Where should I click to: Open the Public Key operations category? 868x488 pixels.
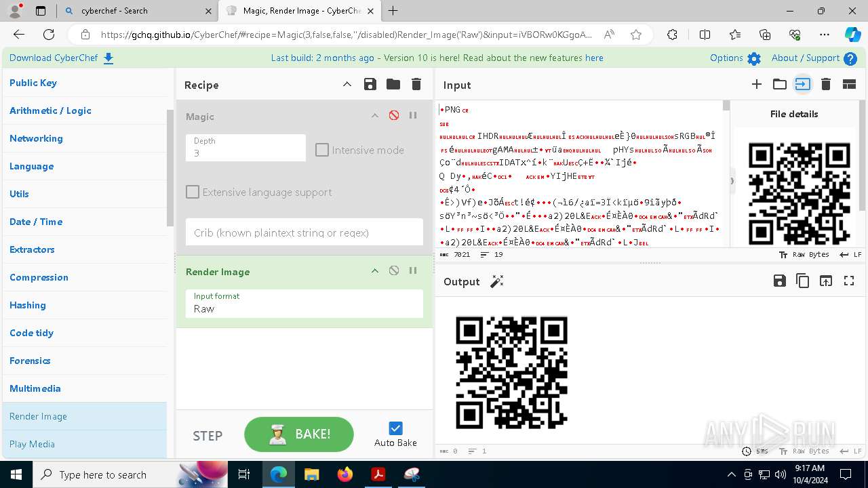point(85,83)
